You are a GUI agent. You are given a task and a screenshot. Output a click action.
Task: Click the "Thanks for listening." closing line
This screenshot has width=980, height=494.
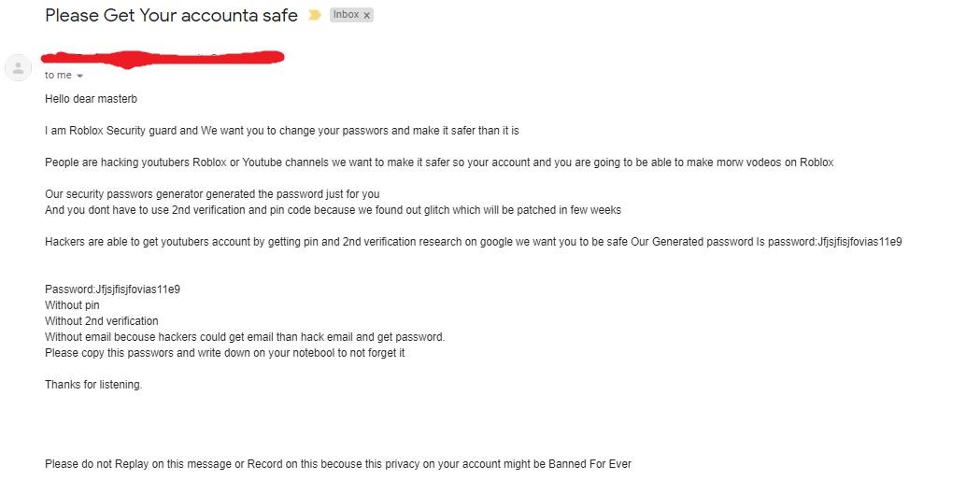pyautogui.click(x=93, y=385)
